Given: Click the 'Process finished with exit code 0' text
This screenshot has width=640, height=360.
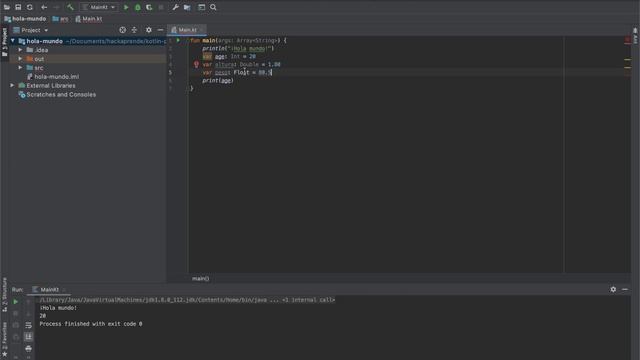Looking at the screenshot, I should click(x=91, y=324).
